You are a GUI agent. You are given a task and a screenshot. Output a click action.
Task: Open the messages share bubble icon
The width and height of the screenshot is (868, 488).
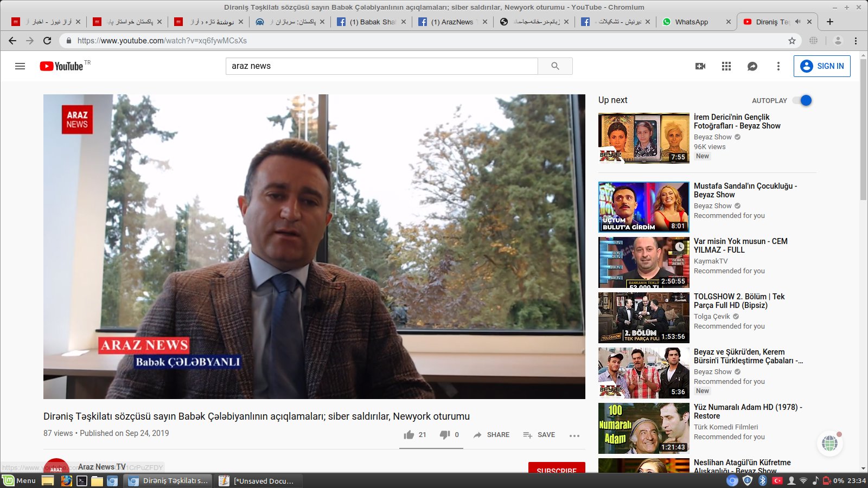(752, 66)
